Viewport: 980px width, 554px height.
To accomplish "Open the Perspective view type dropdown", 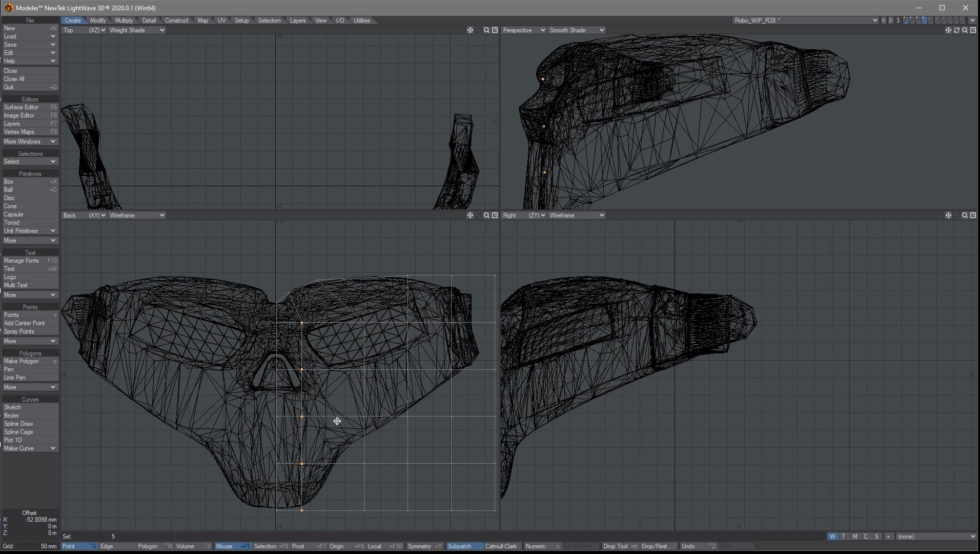I will 523,30.
